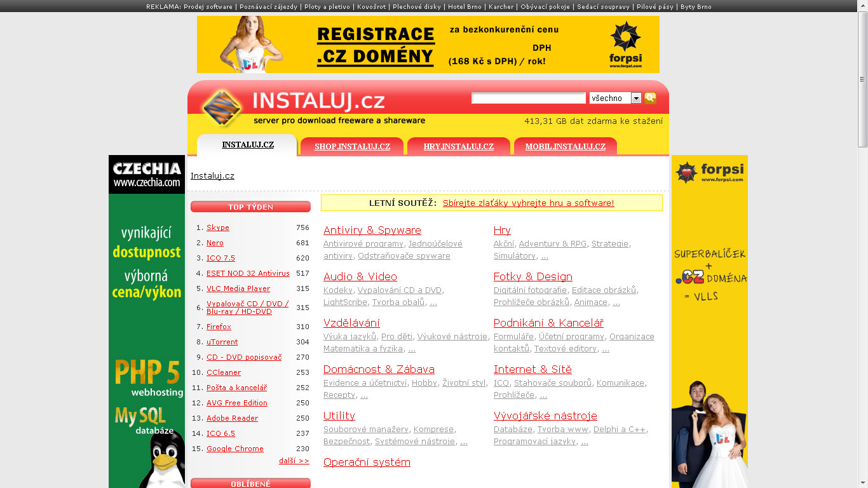Switch to the HRY.INSTALUJ.CZ tab
868x488 pixels.
point(459,147)
